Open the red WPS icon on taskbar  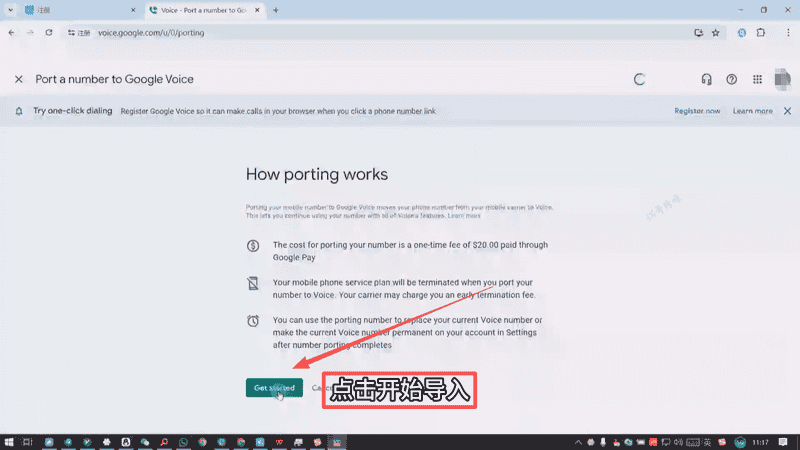[x=279, y=442]
